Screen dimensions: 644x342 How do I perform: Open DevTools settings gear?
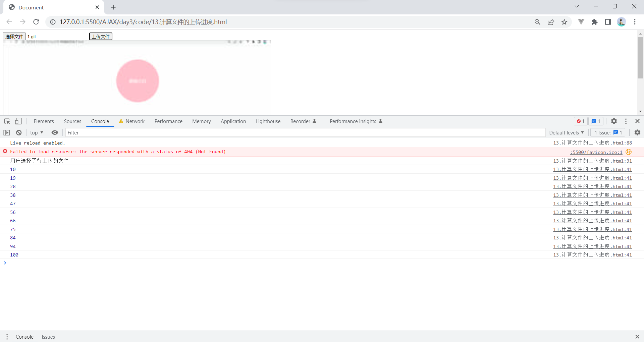coord(614,121)
